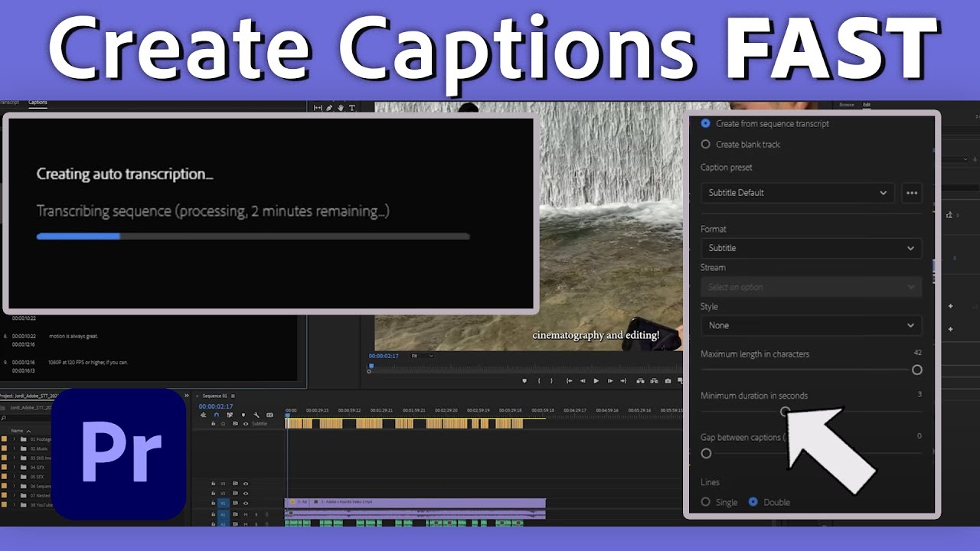Open the Captions tab

(x=38, y=102)
